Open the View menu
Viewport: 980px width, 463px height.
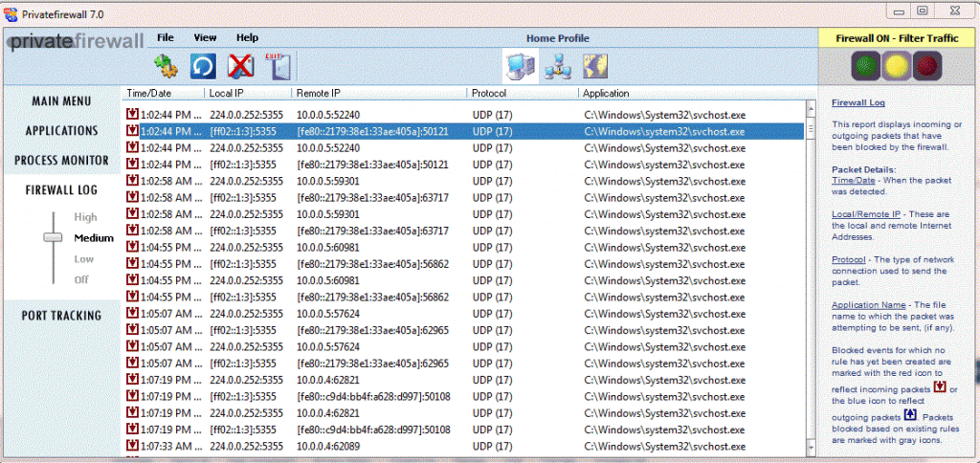tap(205, 37)
